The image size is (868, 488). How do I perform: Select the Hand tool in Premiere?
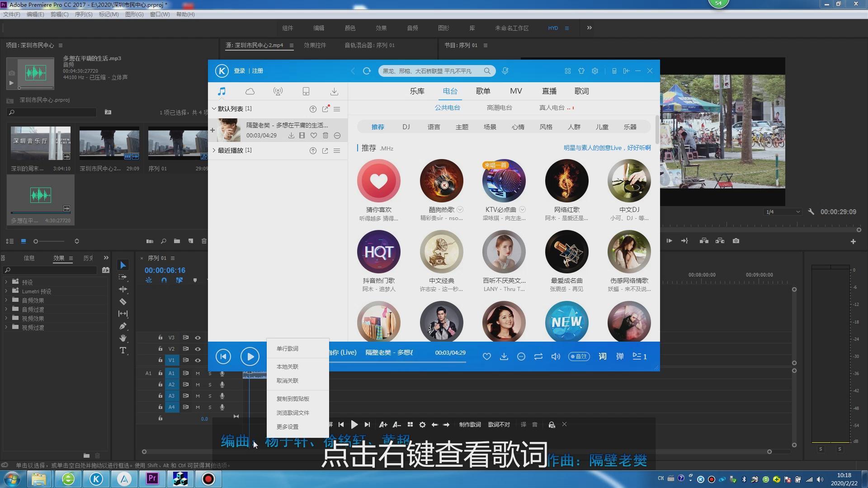(x=123, y=338)
